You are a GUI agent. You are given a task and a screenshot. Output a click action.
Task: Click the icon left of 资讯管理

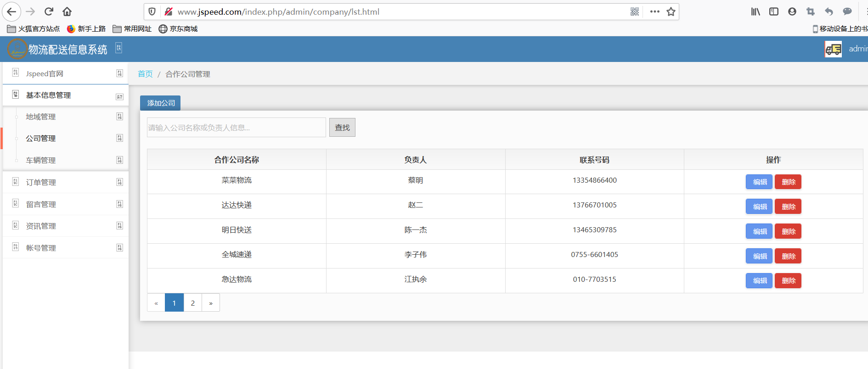click(x=16, y=225)
